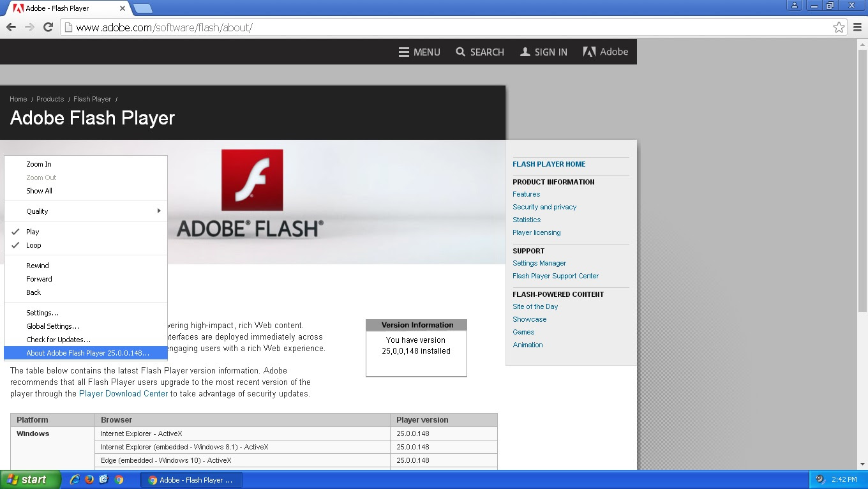The height and width of the screenshot is (489, 868).
Task: Reload the page with the refresh icon
Action: [48, 27]
